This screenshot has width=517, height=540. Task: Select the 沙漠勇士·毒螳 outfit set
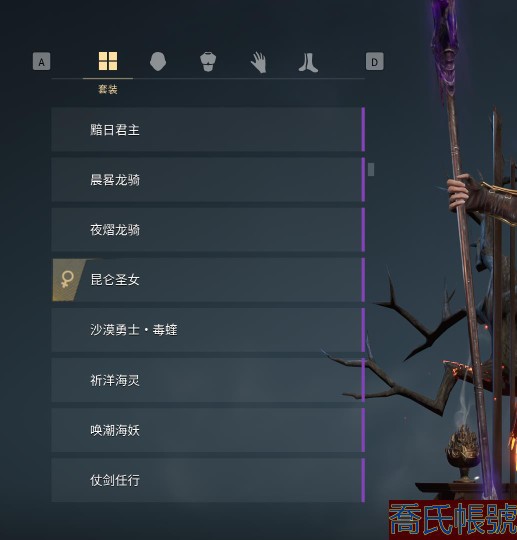208,330
